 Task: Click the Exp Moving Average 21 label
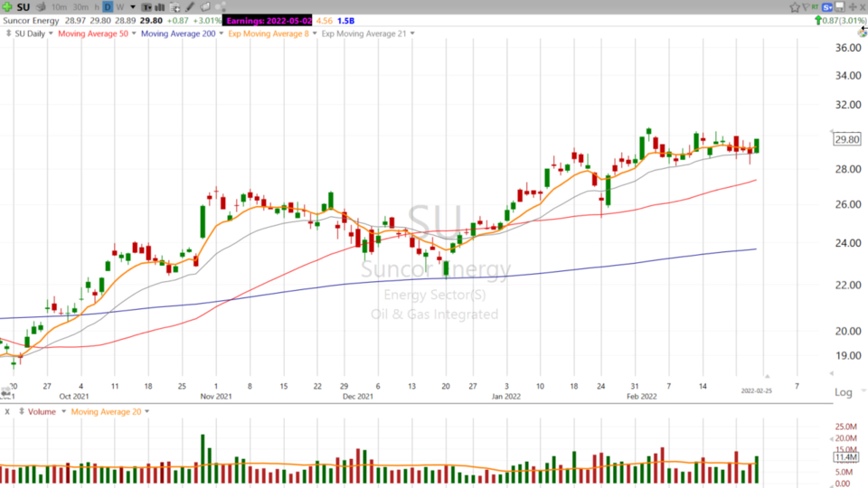pos(363,33)
